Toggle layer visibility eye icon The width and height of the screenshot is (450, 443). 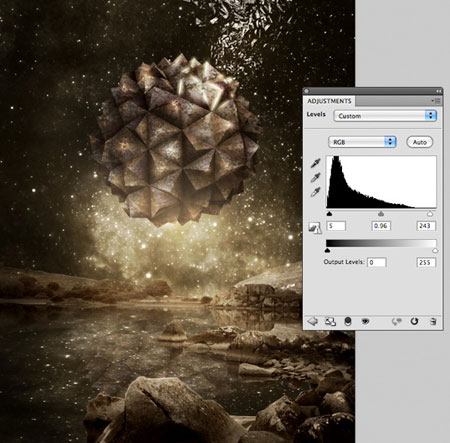coord(366,321)
